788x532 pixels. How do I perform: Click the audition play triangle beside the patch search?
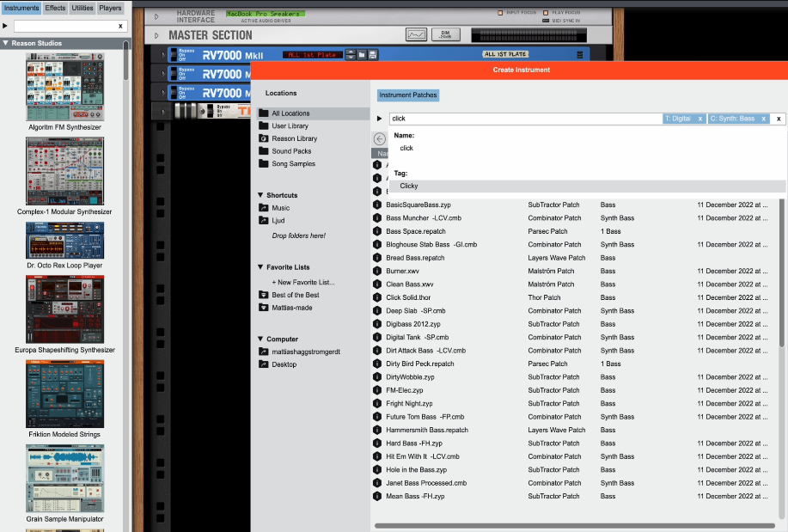tap(380, 119)
